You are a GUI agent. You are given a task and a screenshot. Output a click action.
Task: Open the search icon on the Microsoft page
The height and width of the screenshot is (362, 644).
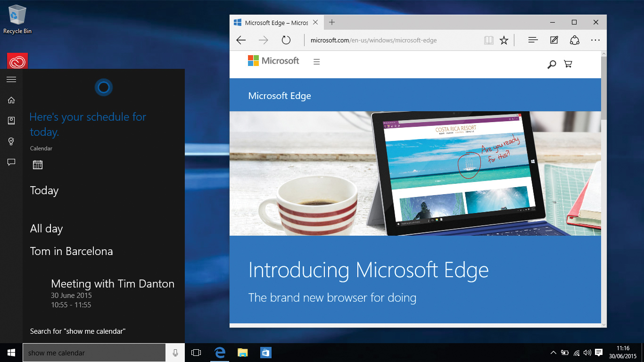(552, 64)
